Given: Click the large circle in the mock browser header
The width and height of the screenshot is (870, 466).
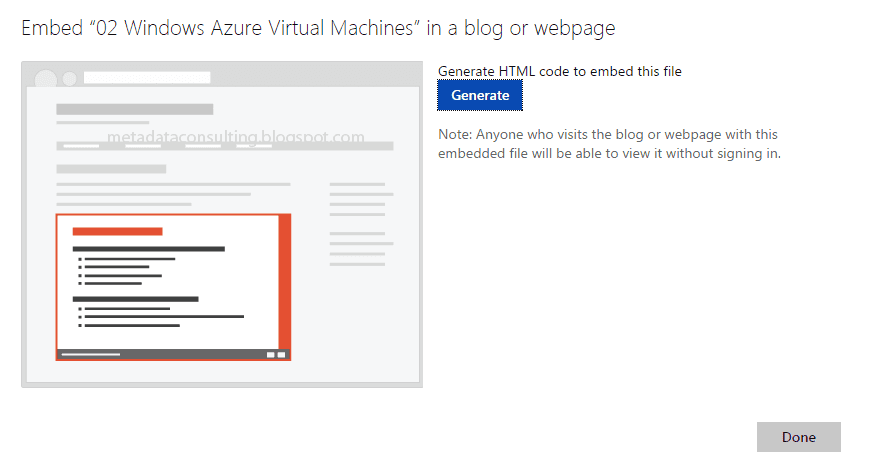Looking at the screenshot, I should (x=46, y=78).
